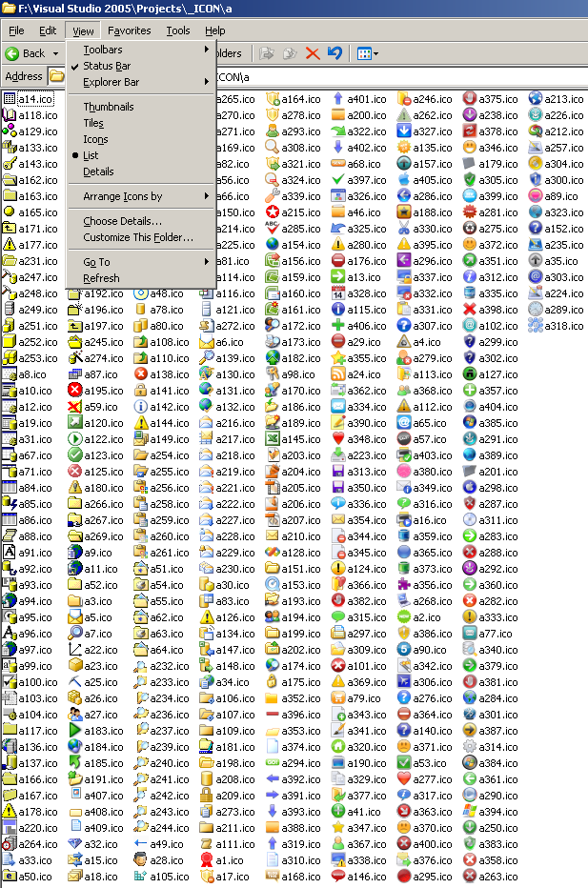Viewport: 588px width, 888px height.
Task: Expand the Explorer Bar submenu
Action: point(141,82)
